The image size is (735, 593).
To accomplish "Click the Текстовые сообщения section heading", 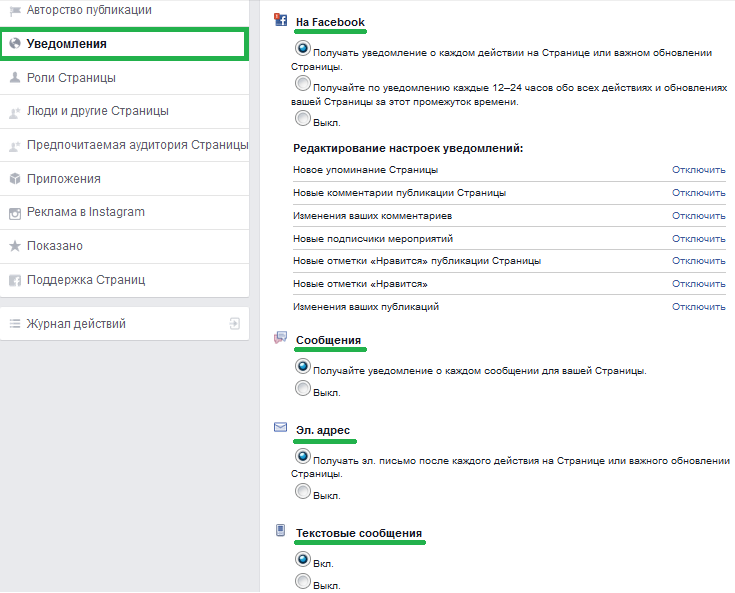I will (x=359, y=533).
